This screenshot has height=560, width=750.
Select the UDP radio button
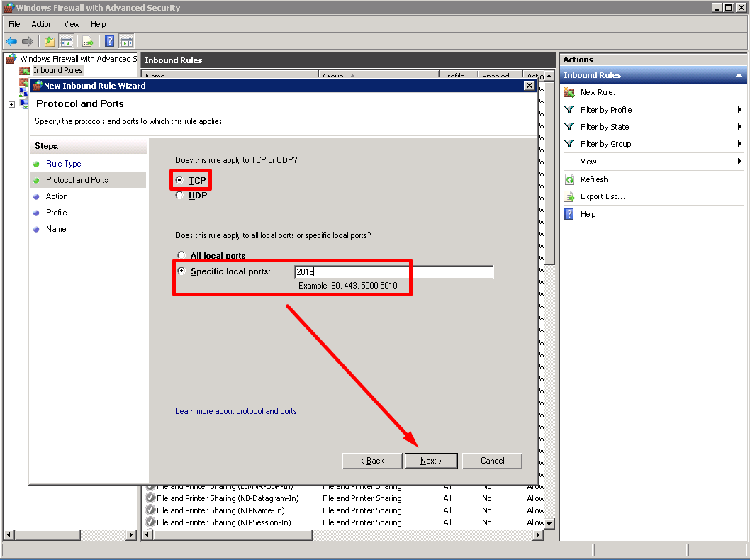tap(180, 195)
